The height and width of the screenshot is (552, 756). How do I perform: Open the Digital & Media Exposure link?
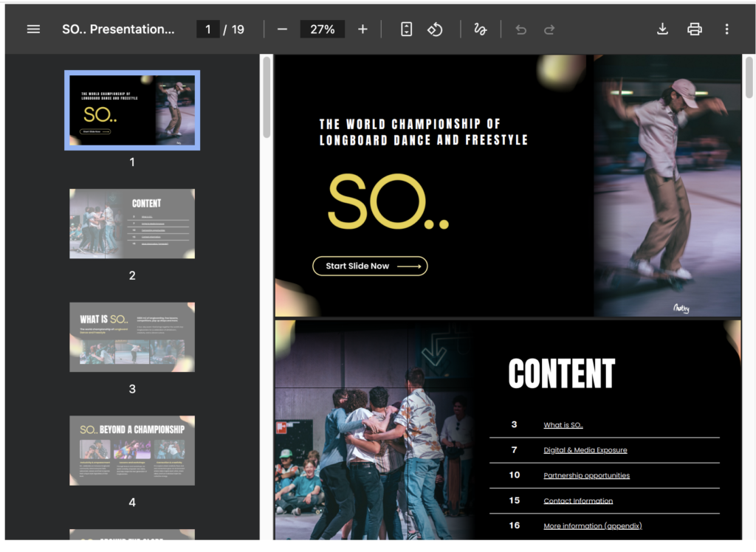585,450
